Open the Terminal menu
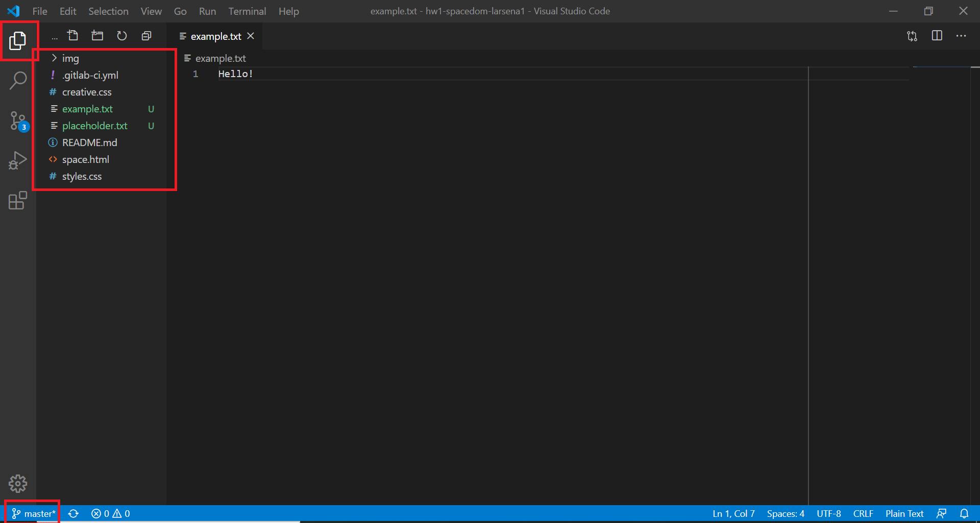980x523 pixels. tap(247, 11)
